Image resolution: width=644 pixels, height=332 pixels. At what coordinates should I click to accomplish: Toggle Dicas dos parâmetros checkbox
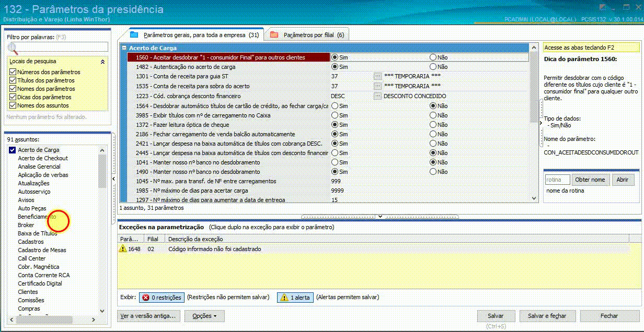pos(13,97)
